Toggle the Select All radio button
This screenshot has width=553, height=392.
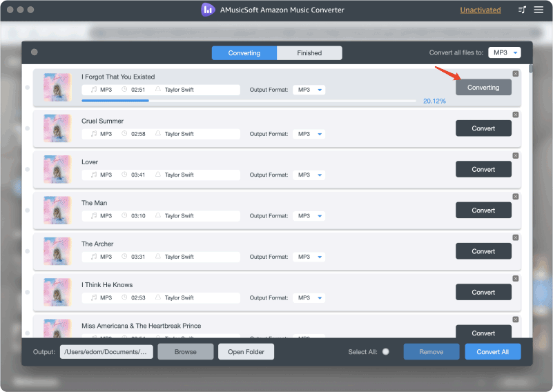click(386, 351)
